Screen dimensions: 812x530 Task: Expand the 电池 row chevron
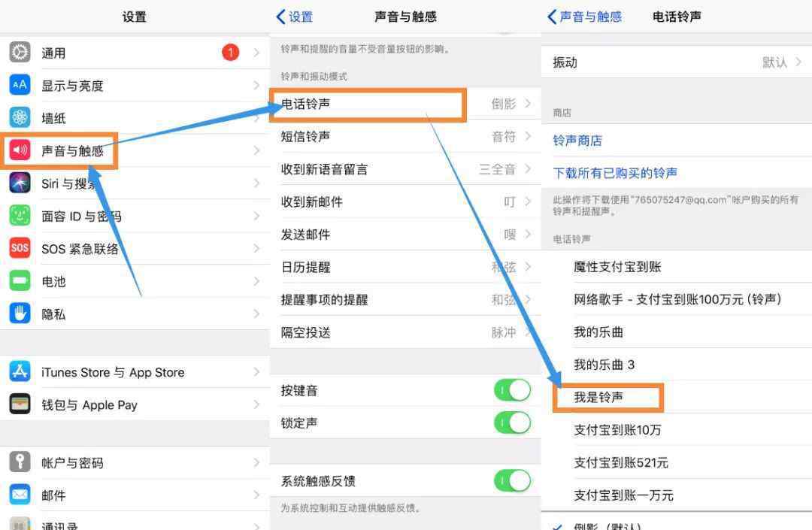(256, 280)
